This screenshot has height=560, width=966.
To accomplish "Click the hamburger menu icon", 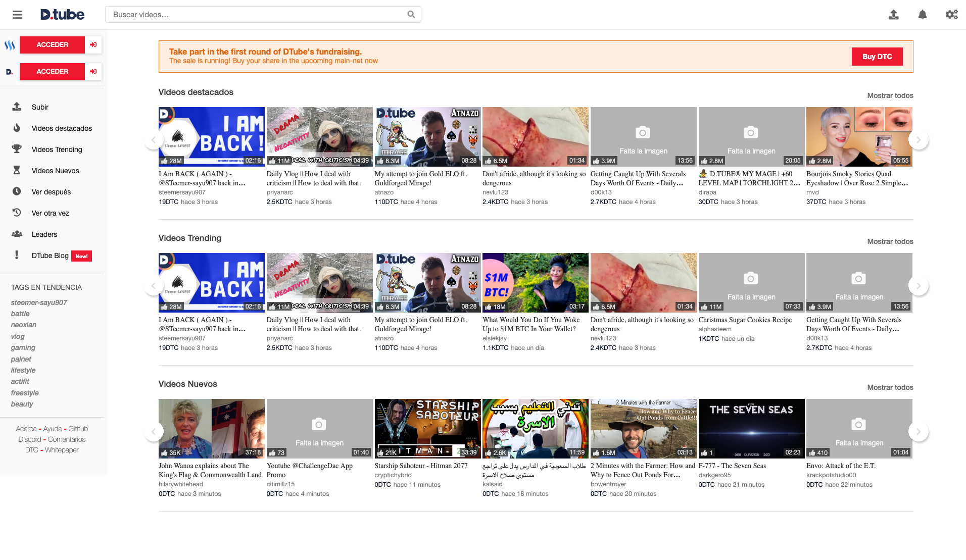I will tap(17, 14).
